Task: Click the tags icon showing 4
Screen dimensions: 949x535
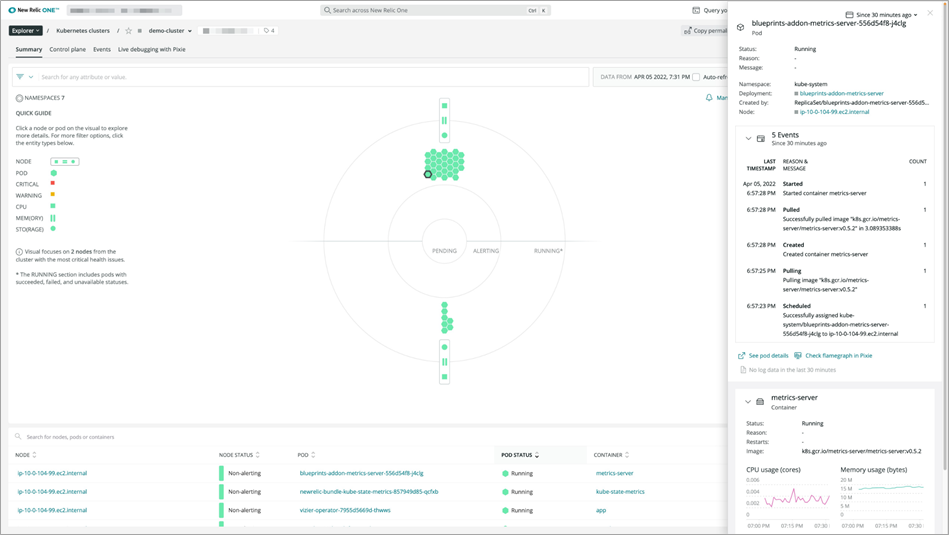Action: (x=269, y=31)
